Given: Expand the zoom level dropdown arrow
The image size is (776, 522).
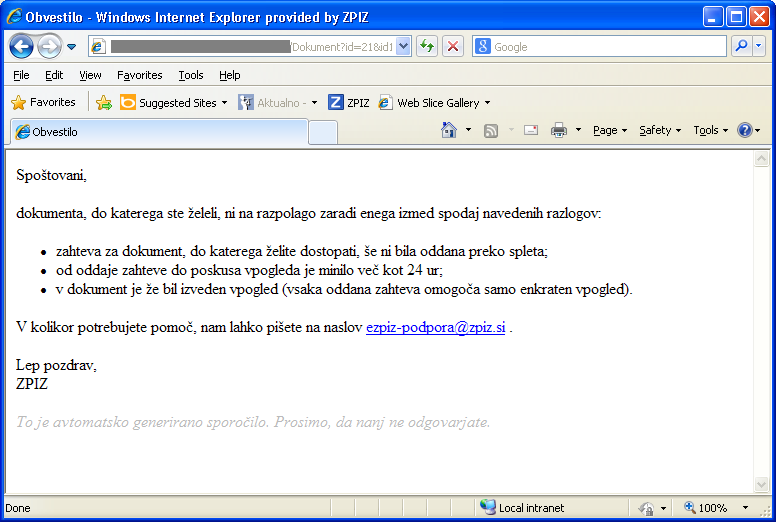Looking at the screenshot, I should coord(745,508).
